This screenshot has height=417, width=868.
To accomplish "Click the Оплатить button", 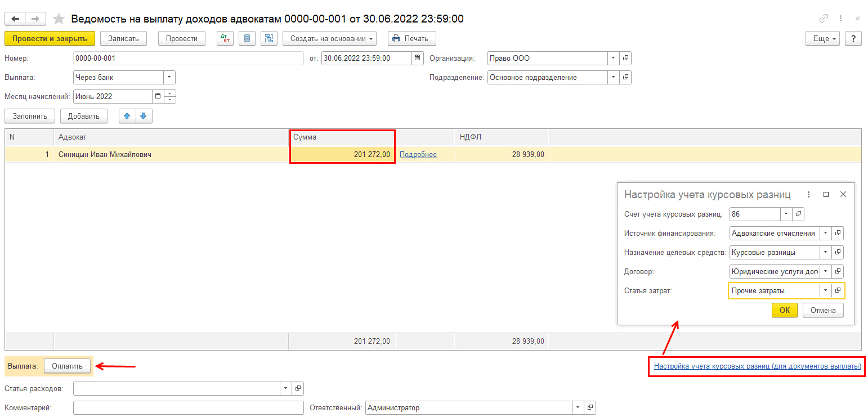I will coord(67,366).
